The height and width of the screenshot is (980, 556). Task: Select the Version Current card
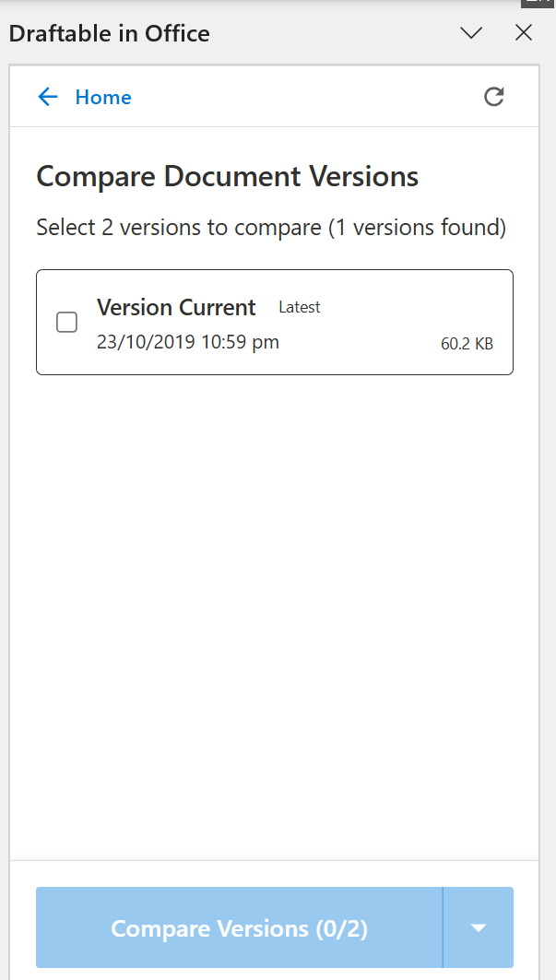(275, 322)
